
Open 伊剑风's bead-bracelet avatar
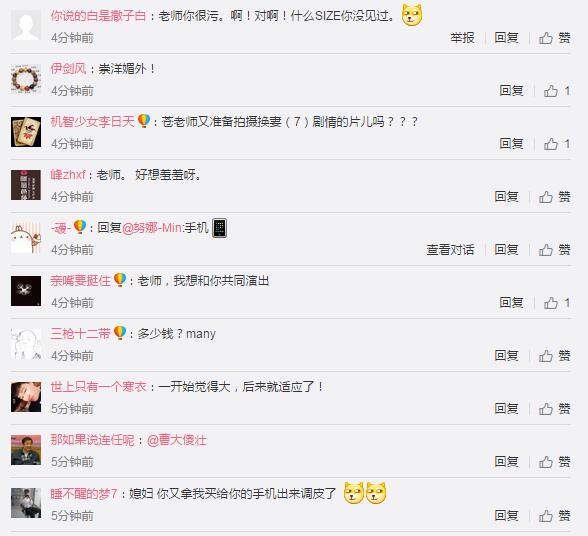(x=26, y=79)
